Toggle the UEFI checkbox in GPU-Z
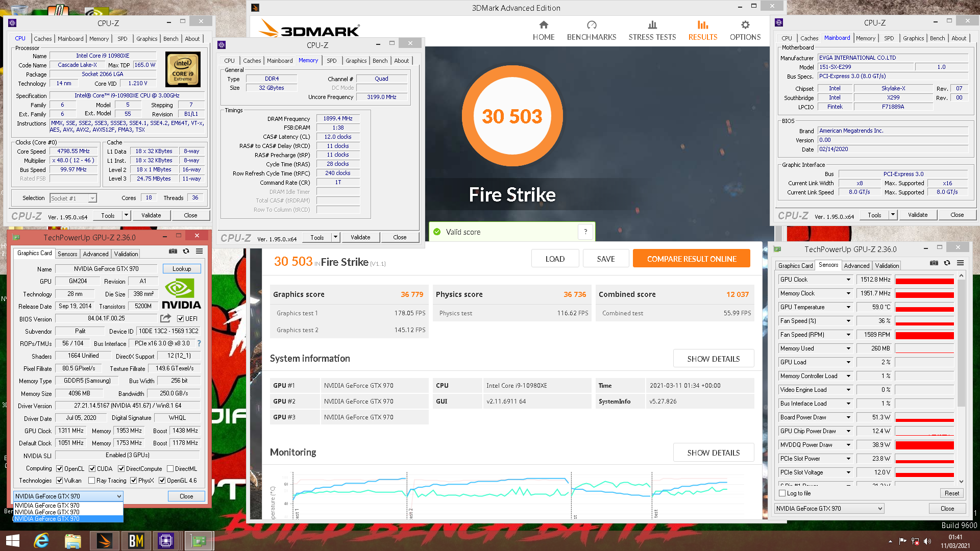The image size is (980, 551). point(180,318)
